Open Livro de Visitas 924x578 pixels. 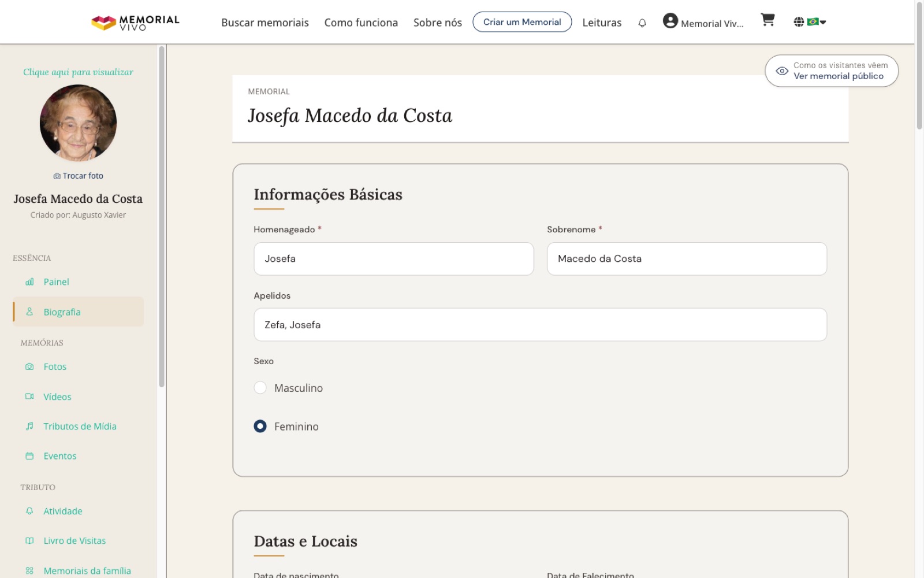click(x=78, y=541)
